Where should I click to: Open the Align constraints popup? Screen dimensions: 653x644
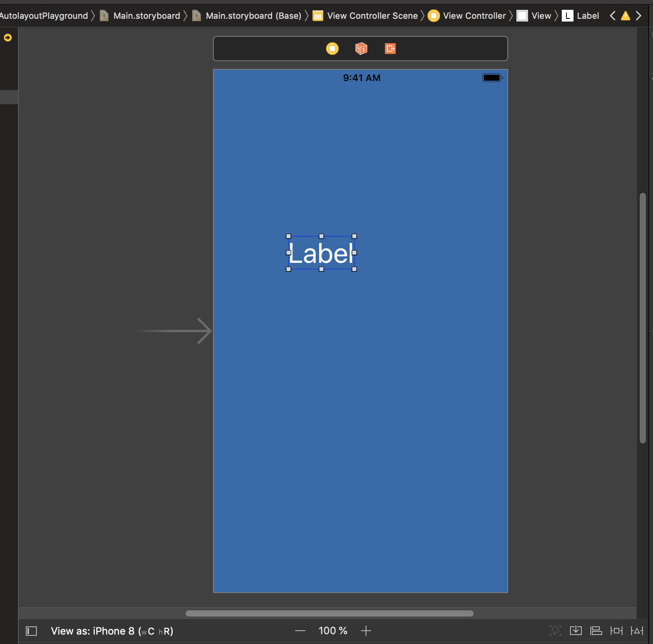click(x=596, y=631)
